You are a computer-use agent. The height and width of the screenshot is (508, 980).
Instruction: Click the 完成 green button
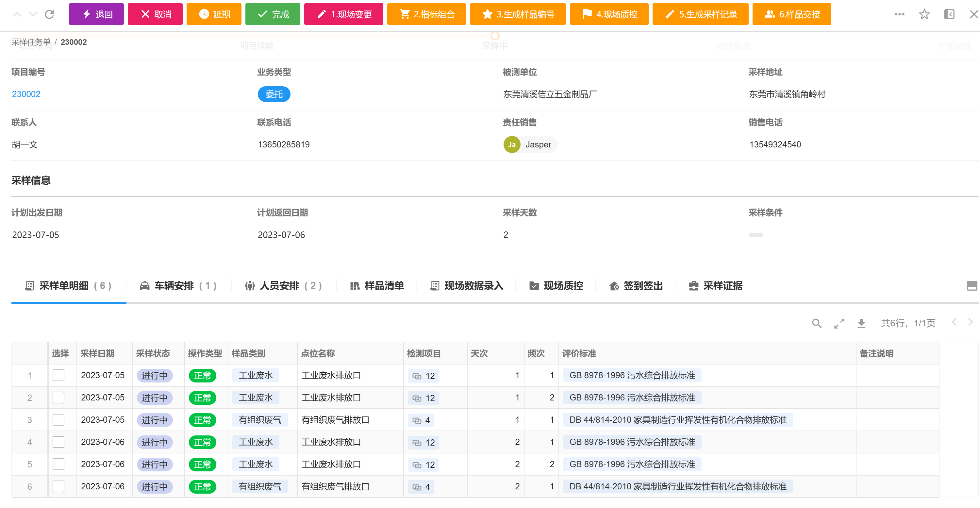point(273,14)
